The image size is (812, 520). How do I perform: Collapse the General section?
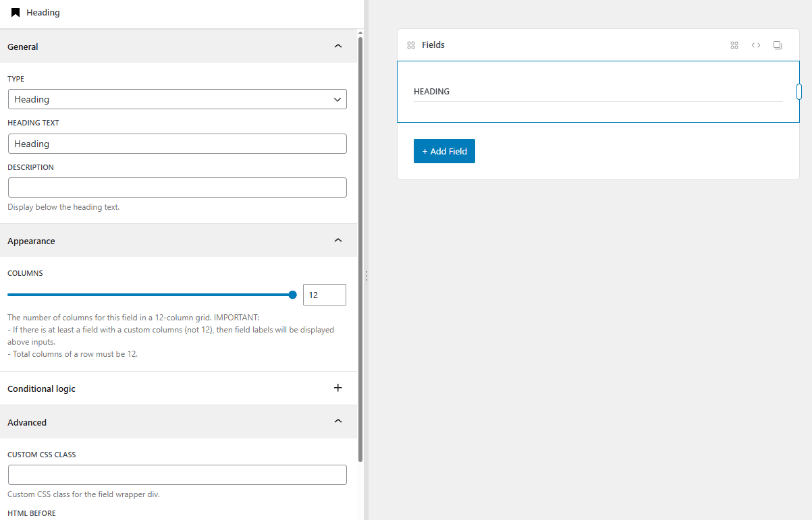[x=338, y=47]
